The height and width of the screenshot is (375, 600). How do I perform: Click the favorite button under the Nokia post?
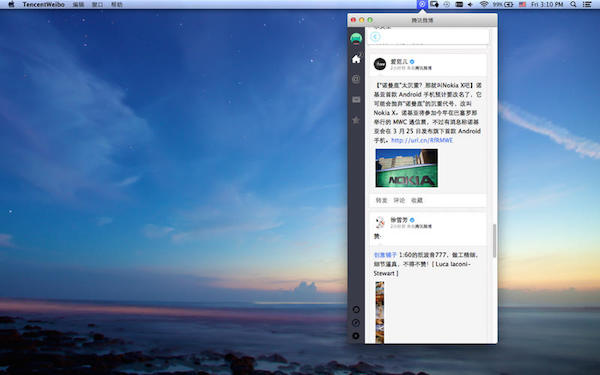[x=417, y=201]
